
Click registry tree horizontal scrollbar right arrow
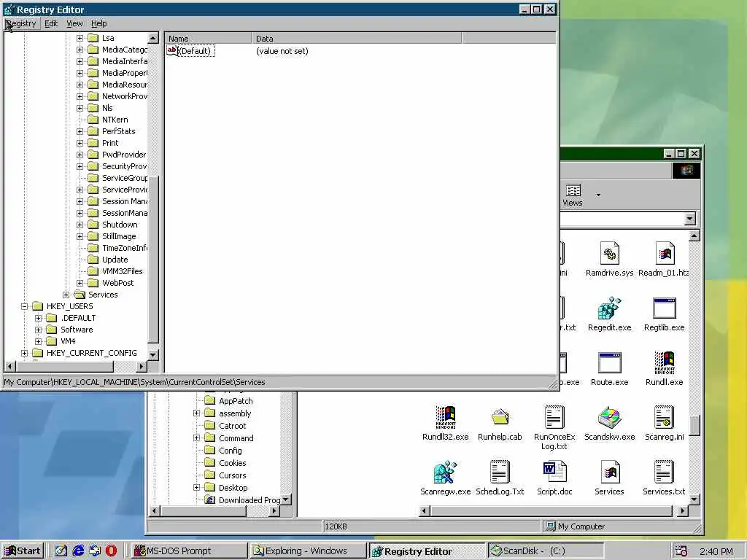tap(142, 366)
